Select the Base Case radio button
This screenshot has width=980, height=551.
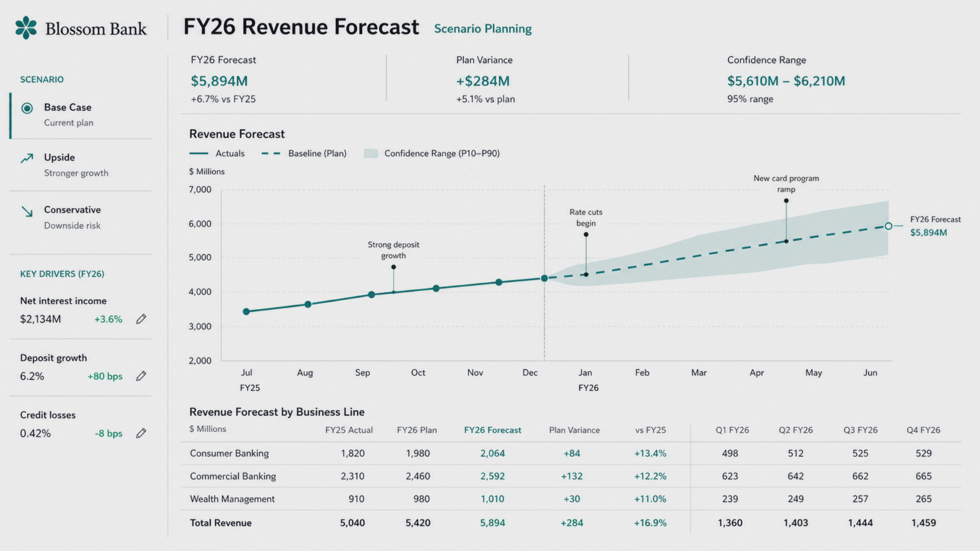(x=27, y=108)
